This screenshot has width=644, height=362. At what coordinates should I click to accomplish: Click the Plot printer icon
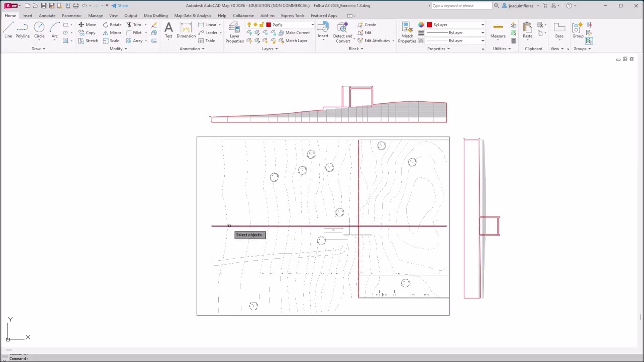[x=76, y=6]
